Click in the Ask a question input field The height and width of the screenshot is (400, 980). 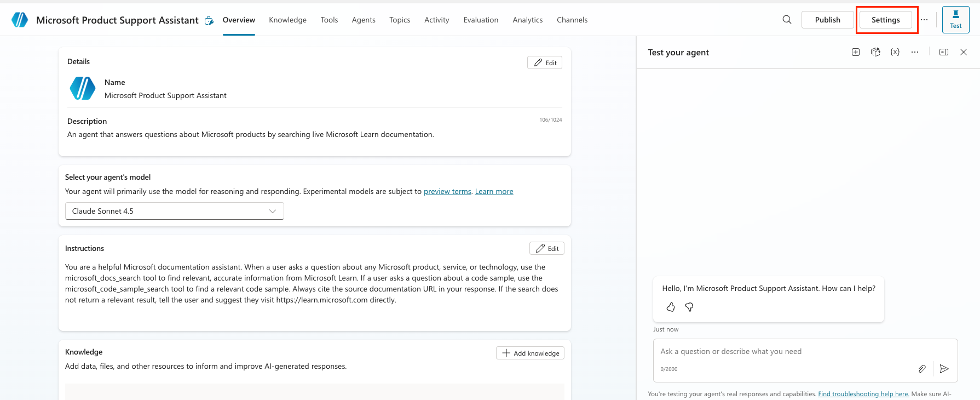pyautogui.click(x=783, y=352)
